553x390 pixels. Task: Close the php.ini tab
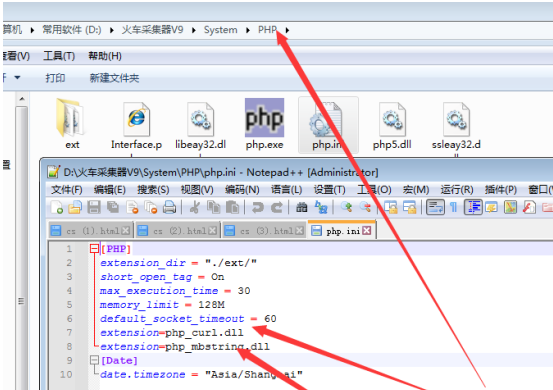(367, 231)
